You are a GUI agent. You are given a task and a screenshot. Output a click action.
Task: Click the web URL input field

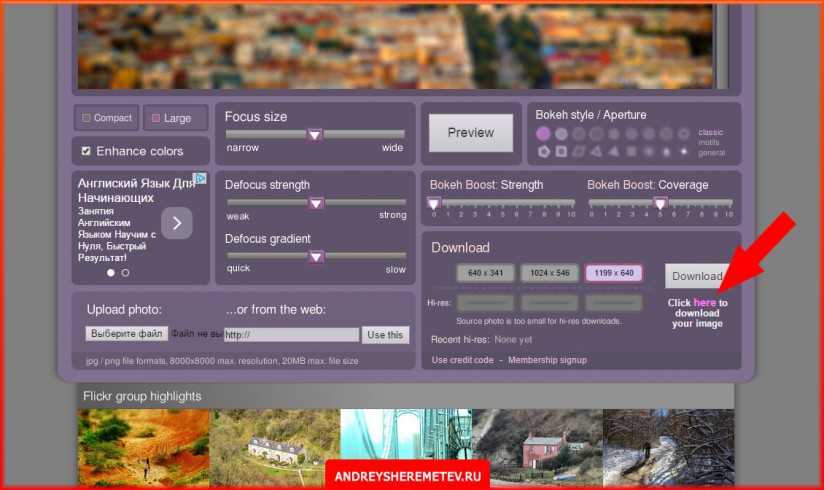290,335
